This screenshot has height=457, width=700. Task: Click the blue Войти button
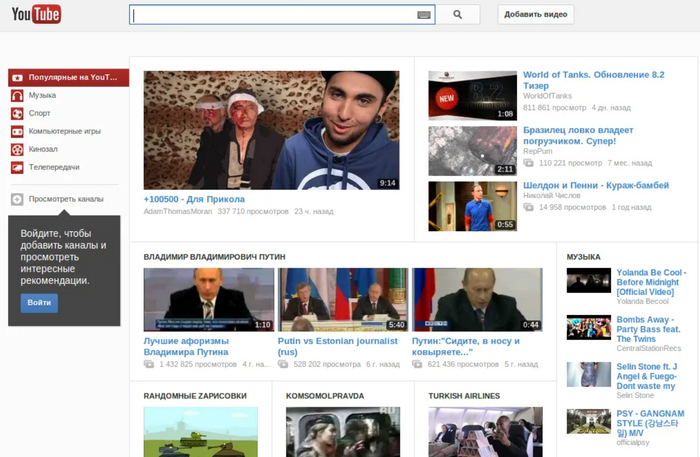click(x=39, y=303)
